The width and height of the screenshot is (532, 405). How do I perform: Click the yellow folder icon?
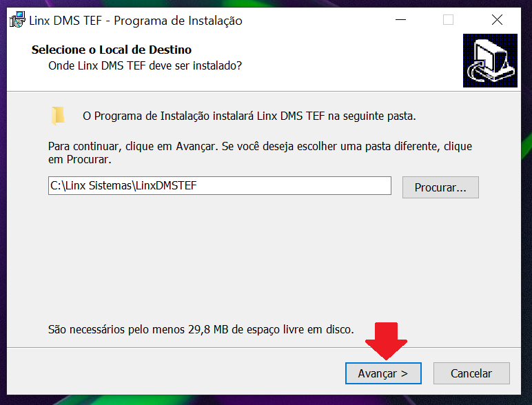58,116
